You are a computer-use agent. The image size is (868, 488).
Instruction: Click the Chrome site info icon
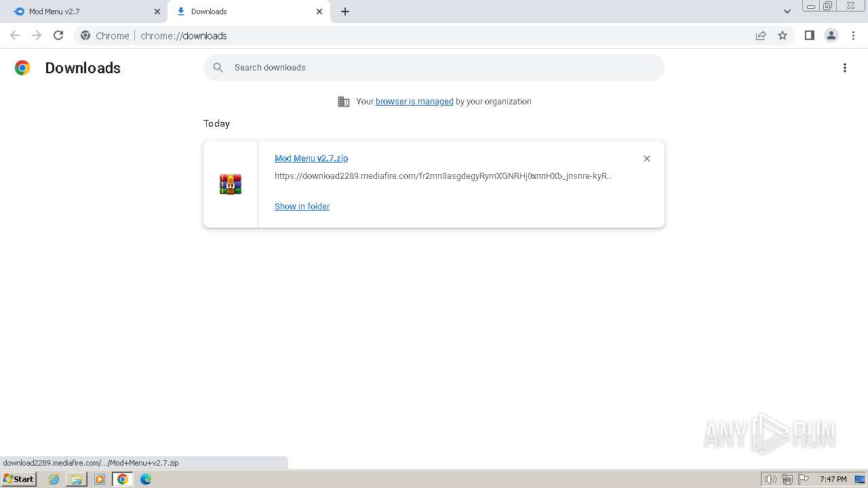(x=85, y=35)
